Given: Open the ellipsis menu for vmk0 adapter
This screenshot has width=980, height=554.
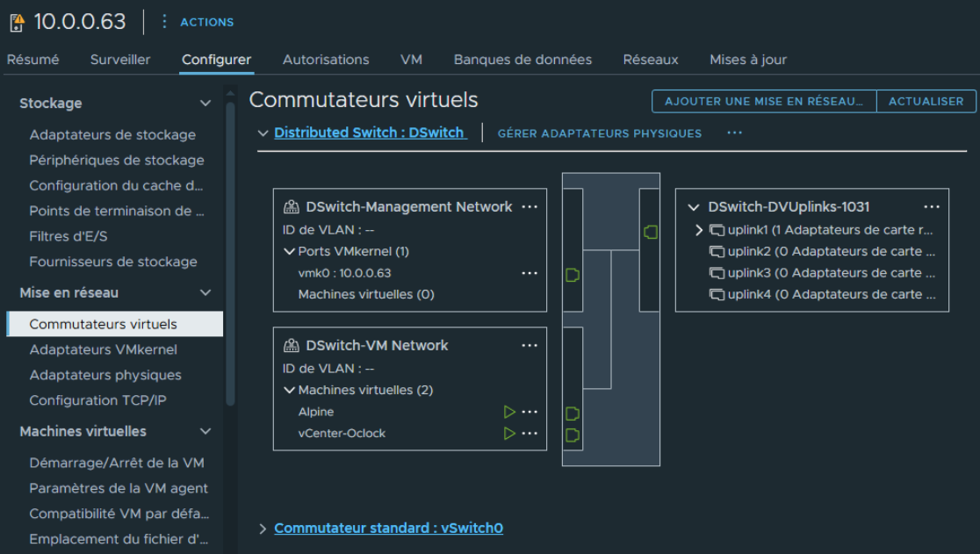Looking at the screenshot, I should pos(529,273).
